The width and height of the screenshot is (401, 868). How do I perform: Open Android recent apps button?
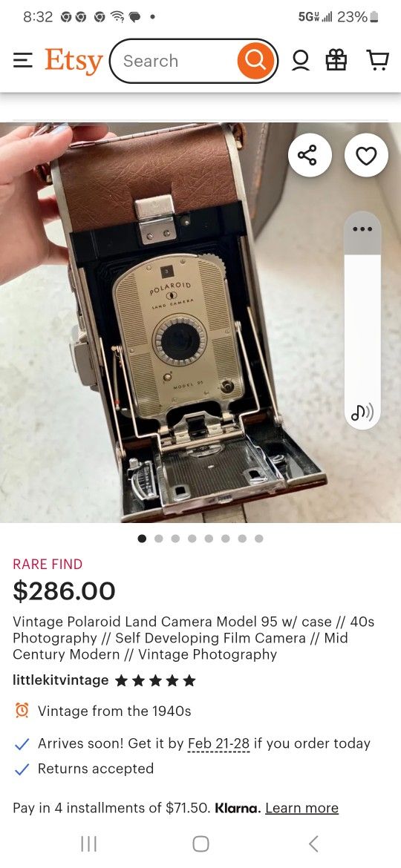(88, 844)
